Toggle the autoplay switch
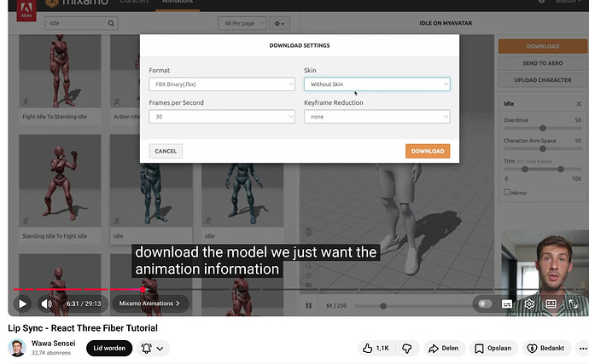589x364 pixels. (484, 303)
